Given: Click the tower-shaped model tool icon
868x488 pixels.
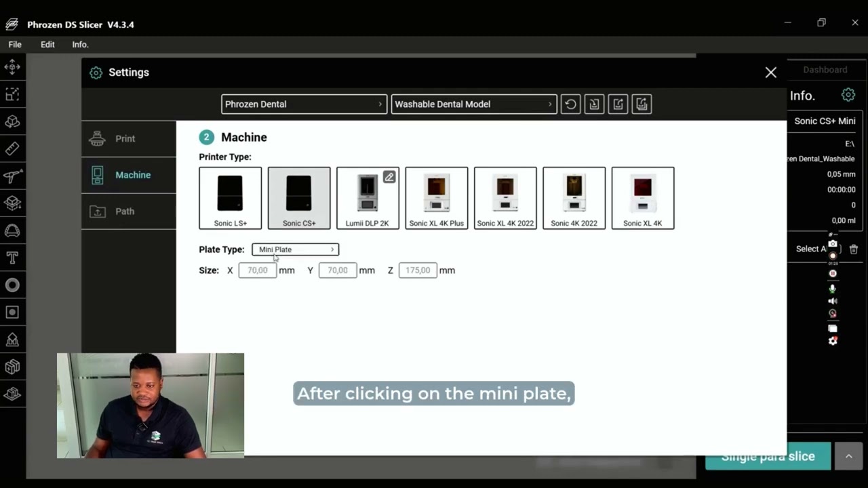Looking at the screenshot, I should (x=12, y=340).
